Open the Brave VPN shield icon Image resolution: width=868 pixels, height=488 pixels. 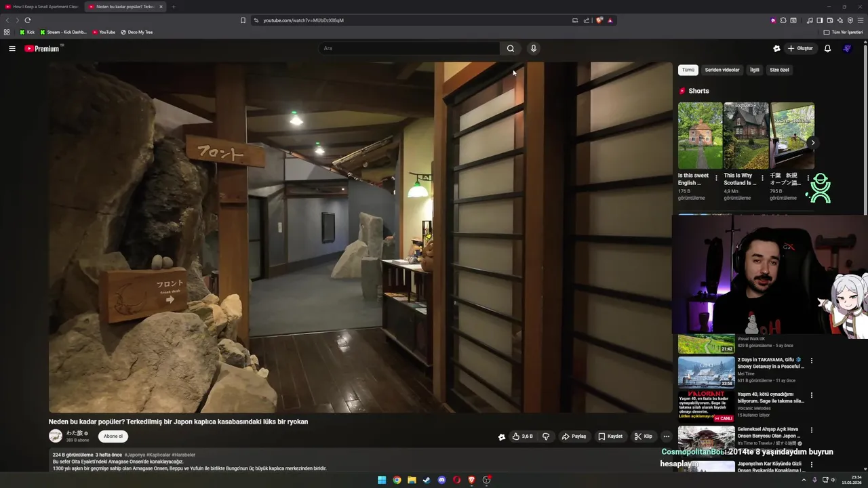pyautogui.click(x=850, y=20)
